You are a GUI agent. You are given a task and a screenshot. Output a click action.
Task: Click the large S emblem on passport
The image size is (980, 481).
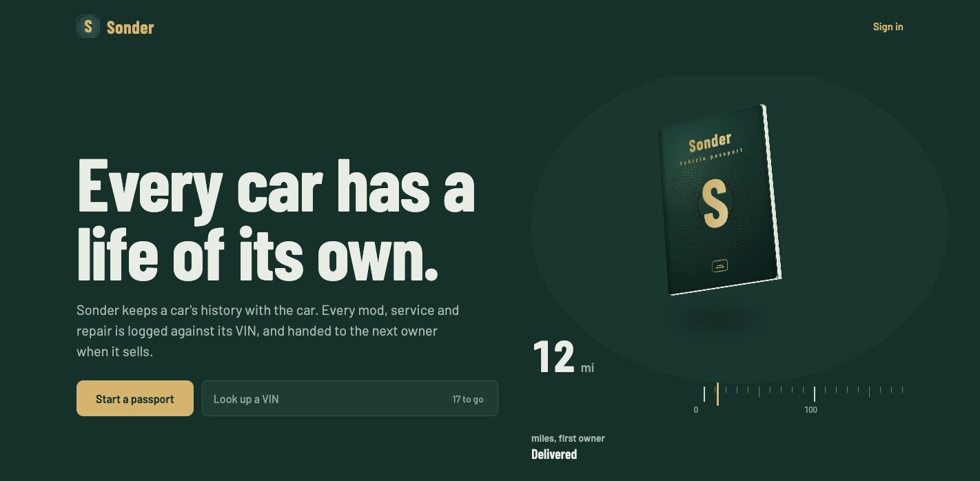(715, 203)
